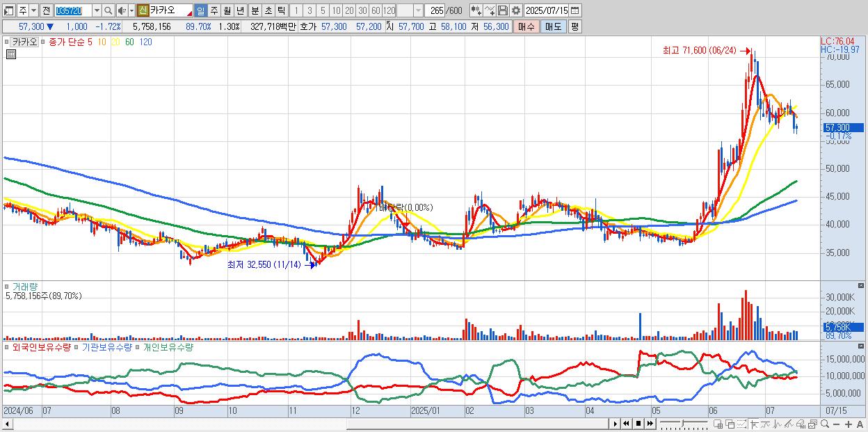Open the stock code history dropdown

97,11
